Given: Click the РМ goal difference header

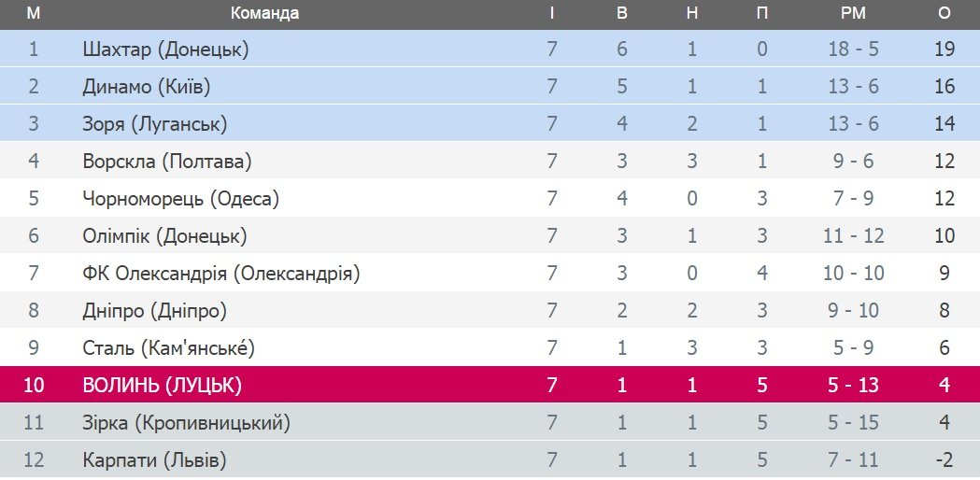Looking at the screenshot, I should pos(853,13).
